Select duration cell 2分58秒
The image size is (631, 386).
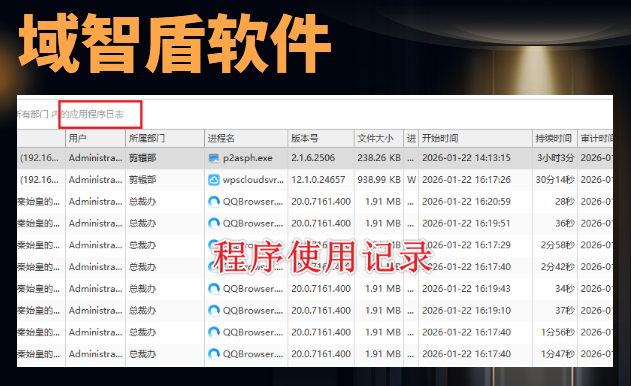pos(558,245)
